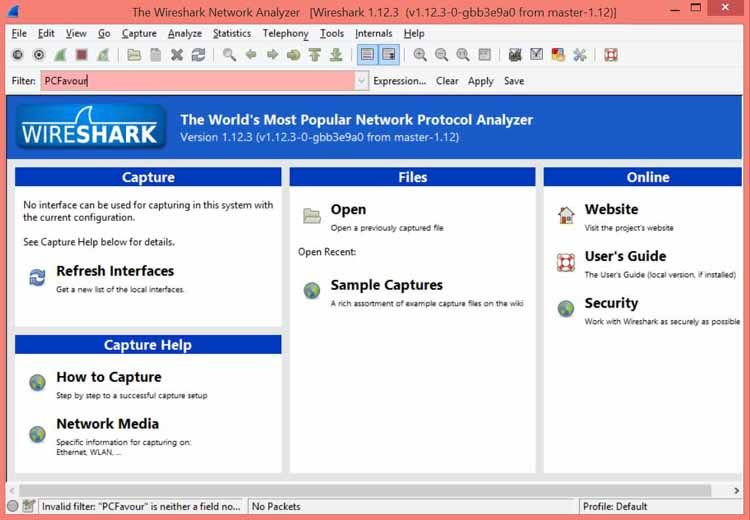Click horizontal scrollbar right arrow
Viewport: 750px width, 520px height.
(736, 490)
